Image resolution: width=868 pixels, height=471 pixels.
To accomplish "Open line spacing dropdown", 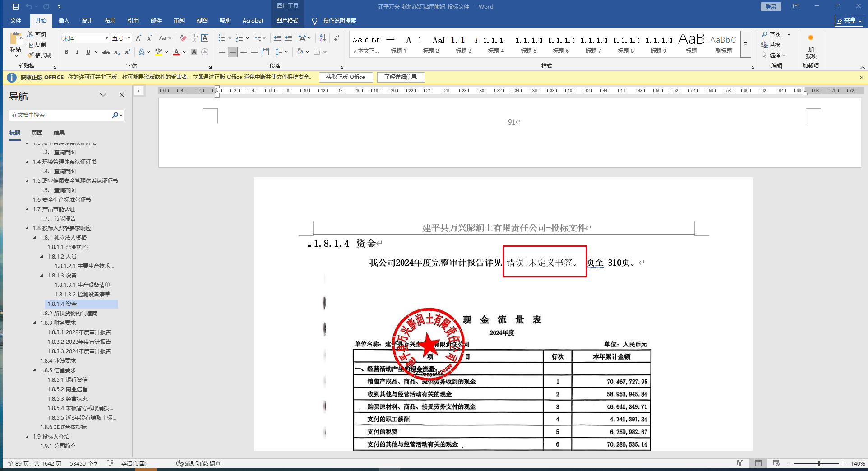I will point(282,52).
